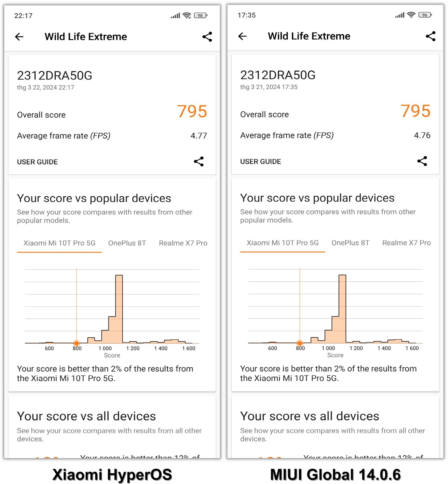Viewport: 448px width, 484px height.
Task: Click the share icon next to USER GUIDE on left
Action: coord(198,161)
